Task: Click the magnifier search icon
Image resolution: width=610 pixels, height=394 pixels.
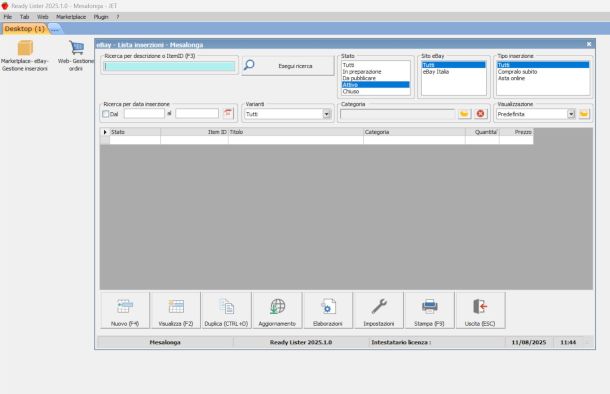Action: [249, 65]
